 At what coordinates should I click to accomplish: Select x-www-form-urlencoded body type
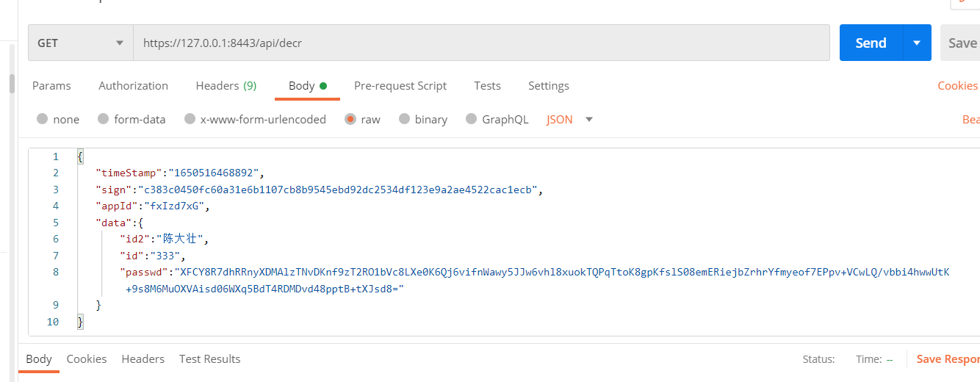(255, 119)
